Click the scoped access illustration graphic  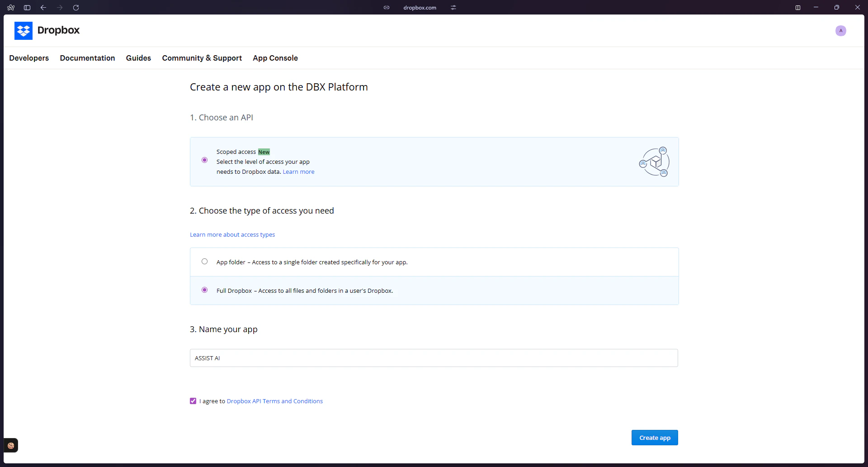click(654, 162)
